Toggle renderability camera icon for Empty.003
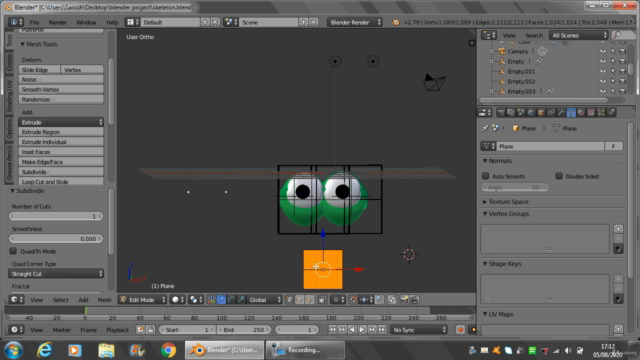 [622, 91]
